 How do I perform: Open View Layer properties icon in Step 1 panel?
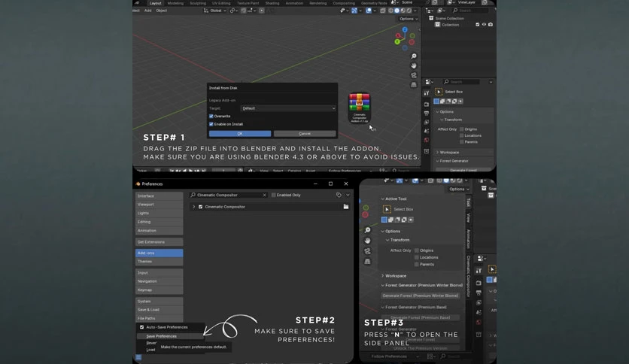click(427, 123)
